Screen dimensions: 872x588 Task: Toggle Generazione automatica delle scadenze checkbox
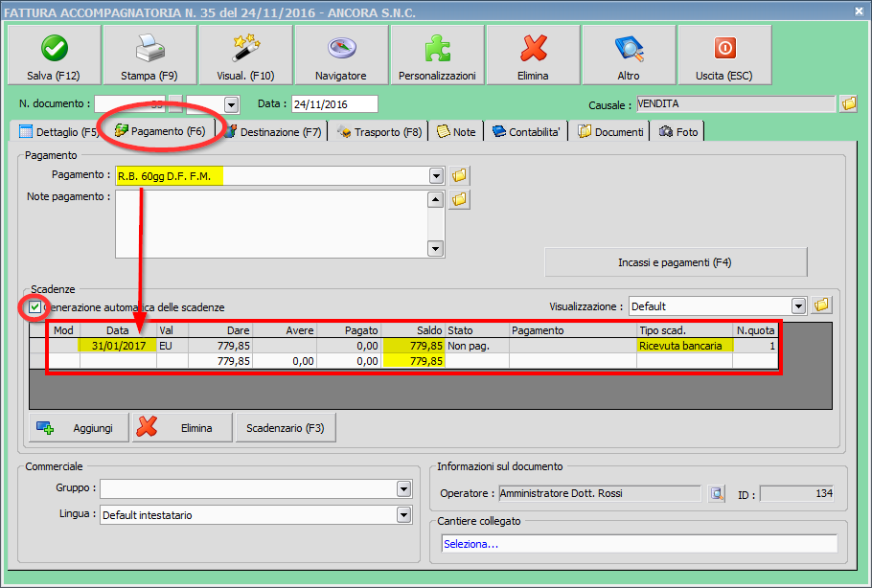click(x=35, y=306)
